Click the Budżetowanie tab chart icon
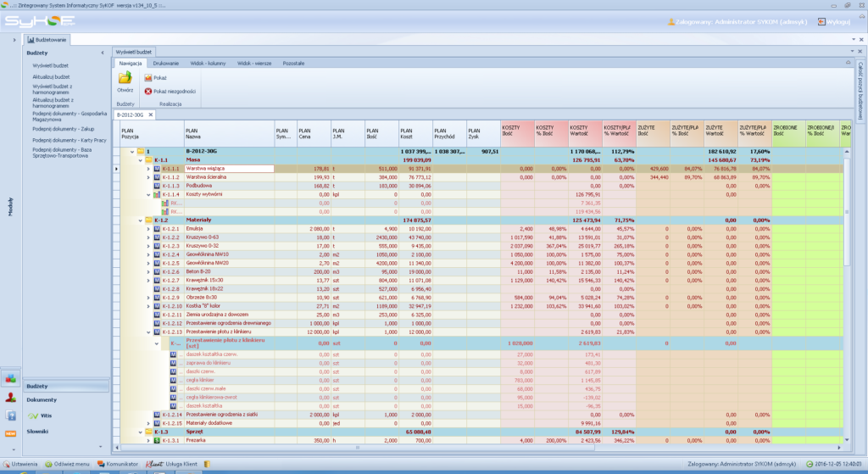Screen dimensions: 868x474 pyautogui.click(x=31, y=40)
